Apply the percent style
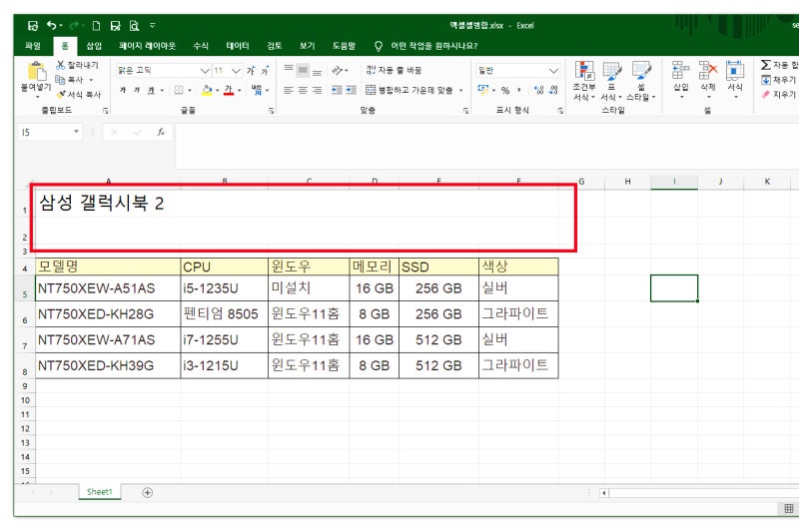Image resolution: width=799 pixels, height=532 pixels. pos(505,91)
